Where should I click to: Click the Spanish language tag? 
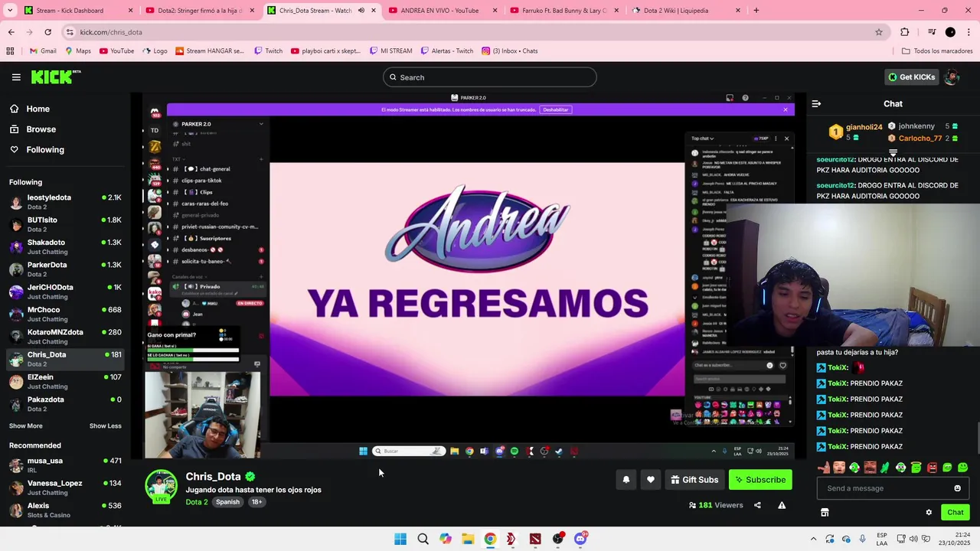(x=227, y=502)
